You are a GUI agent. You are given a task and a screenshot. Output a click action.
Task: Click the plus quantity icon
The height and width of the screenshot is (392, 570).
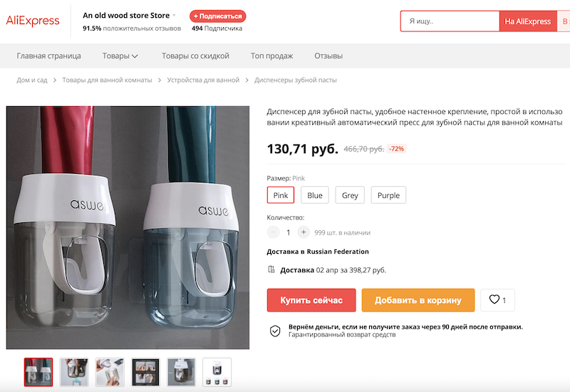(x=304, y=232)
